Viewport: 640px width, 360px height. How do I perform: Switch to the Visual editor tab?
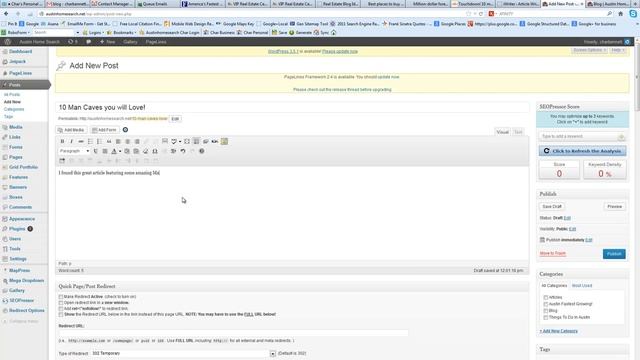pos(502,132)
